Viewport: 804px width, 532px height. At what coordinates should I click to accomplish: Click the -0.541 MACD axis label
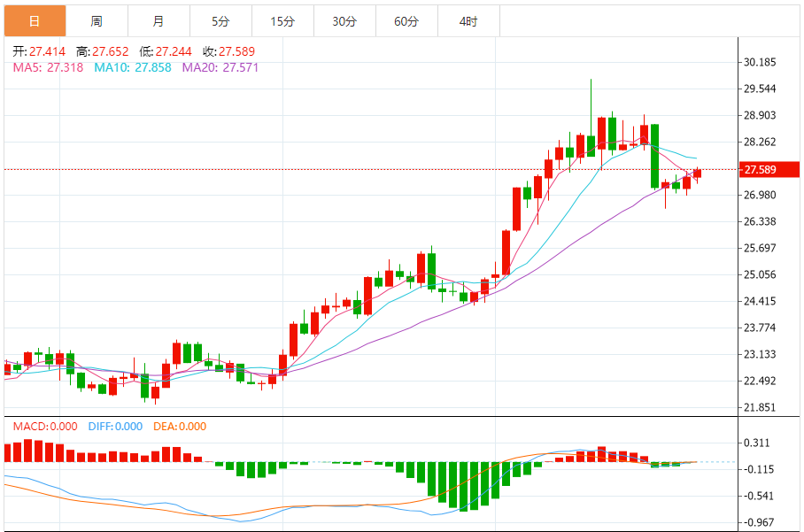(758, 496)
